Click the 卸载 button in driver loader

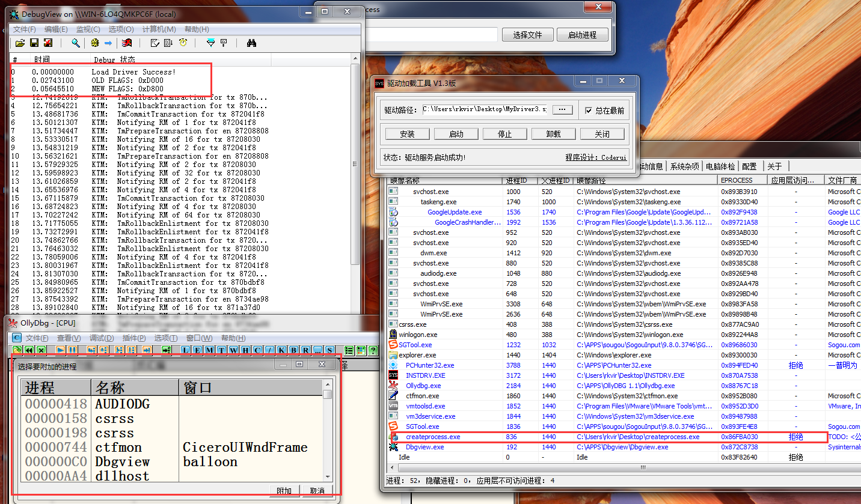(553, 134)
